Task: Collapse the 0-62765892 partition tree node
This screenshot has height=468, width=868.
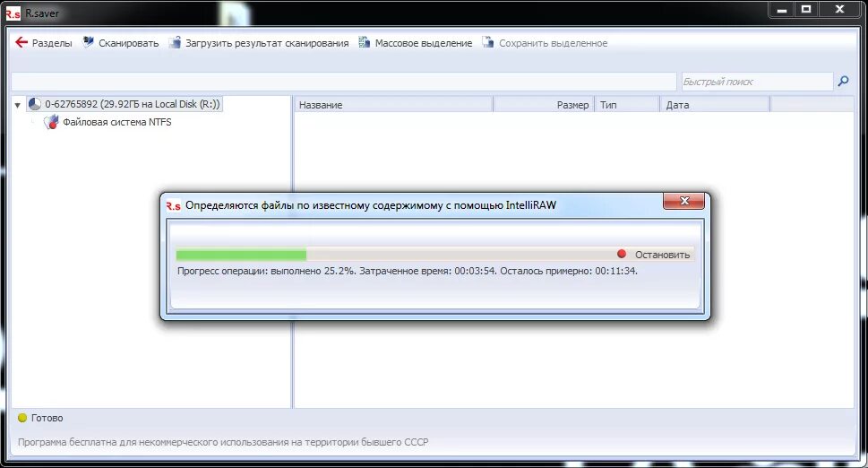Action: coord(18,105)
